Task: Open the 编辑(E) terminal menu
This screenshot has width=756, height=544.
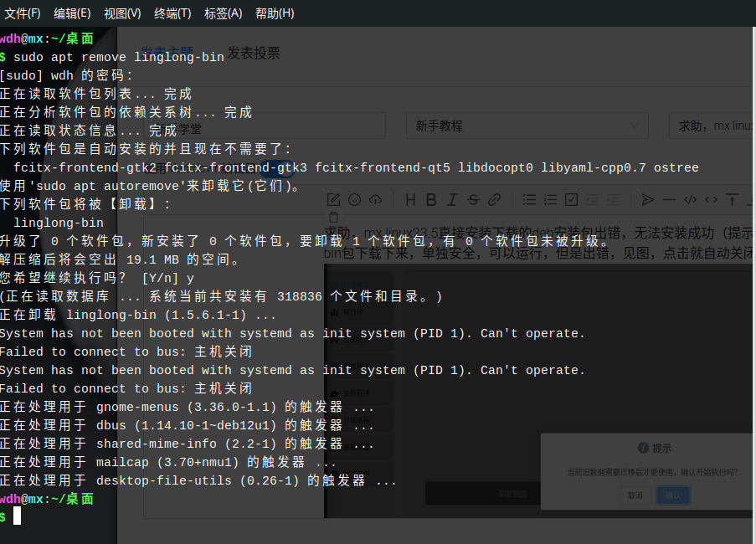Action: point(72,13)
